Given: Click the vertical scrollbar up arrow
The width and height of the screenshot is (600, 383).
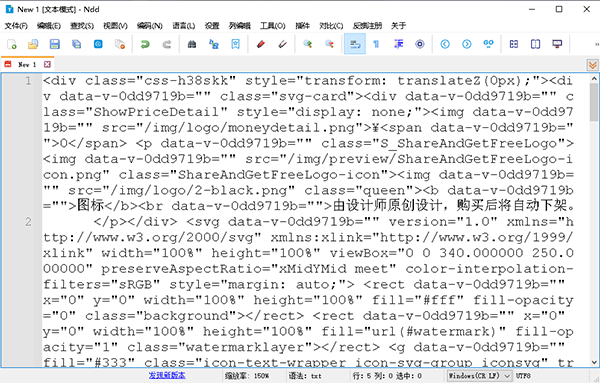Looking at the screenshot, I should click(x=594, y=79).
